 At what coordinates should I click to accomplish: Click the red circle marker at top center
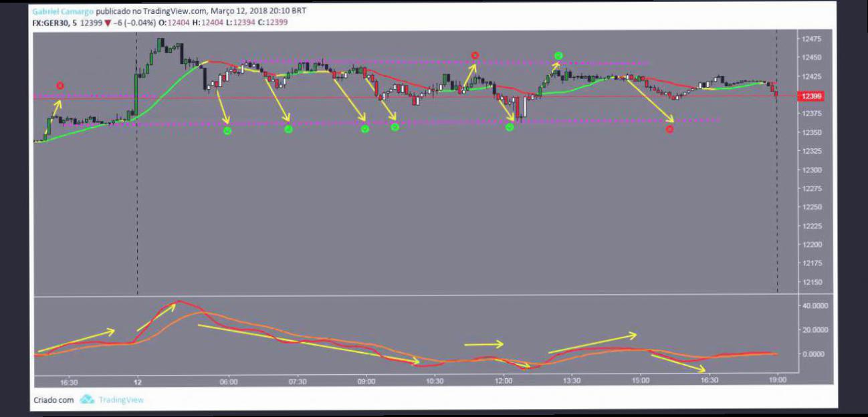click(475, 55)
